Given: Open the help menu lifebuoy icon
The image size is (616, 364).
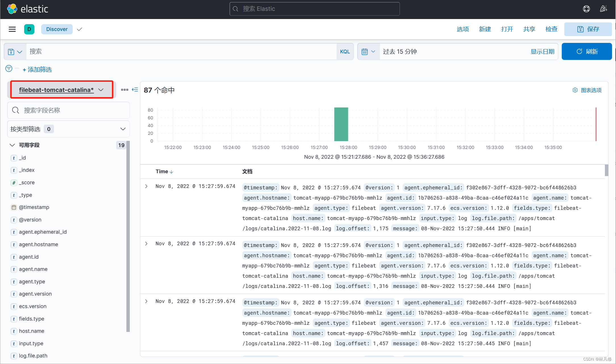Looking at the screenshot, I should pyautogui.click(x=586, y=9).
